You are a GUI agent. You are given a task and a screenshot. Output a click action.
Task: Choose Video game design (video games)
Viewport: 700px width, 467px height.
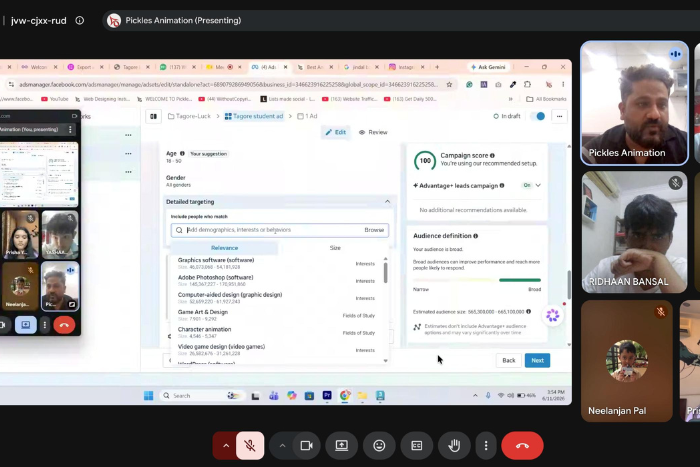(276, 350)
